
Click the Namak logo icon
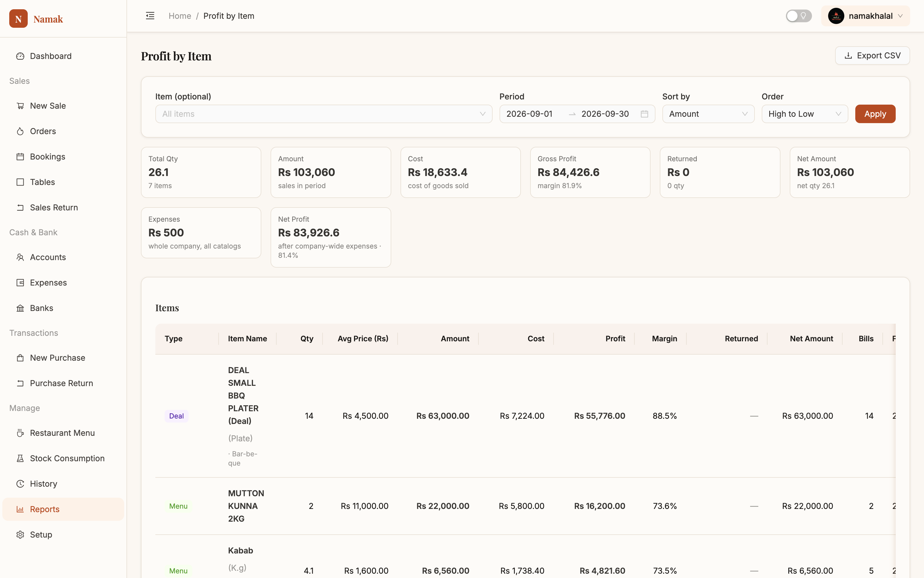[18, 18]
